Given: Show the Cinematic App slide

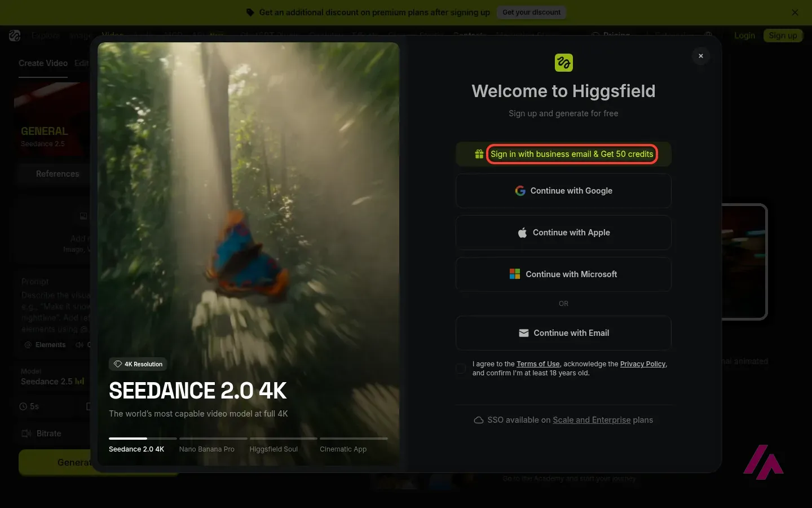Looking at the screenshot, I should pos(343,449).
